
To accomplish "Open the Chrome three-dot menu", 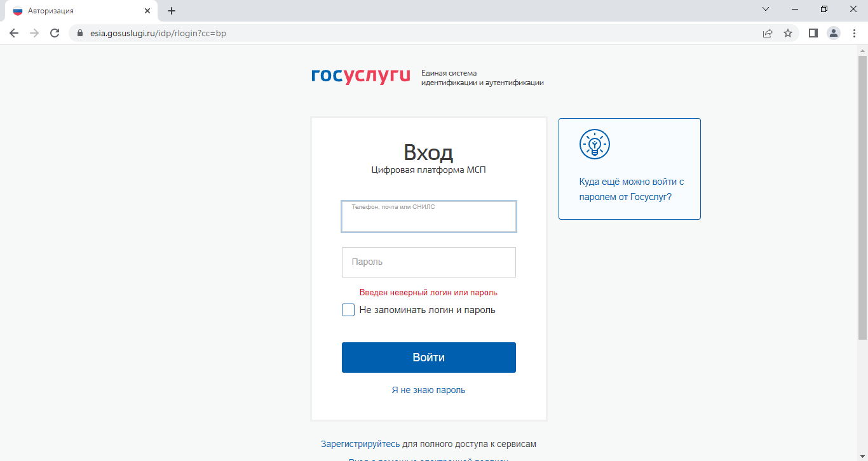I will click(x=854, y=33).
